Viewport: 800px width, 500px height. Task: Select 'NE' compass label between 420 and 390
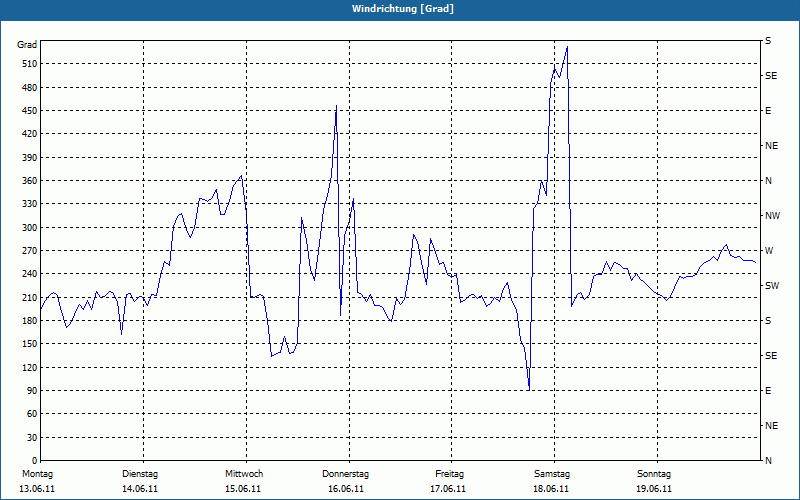771,146
